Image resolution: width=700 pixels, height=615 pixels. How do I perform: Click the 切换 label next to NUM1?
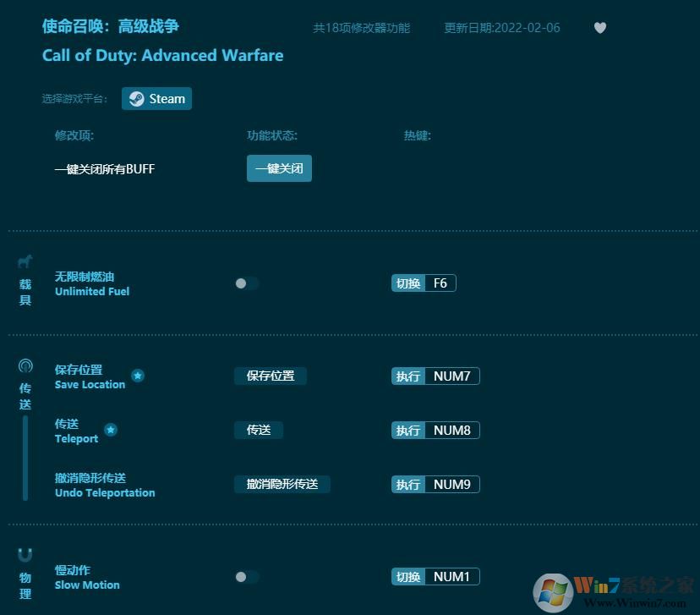click(408, 577)
